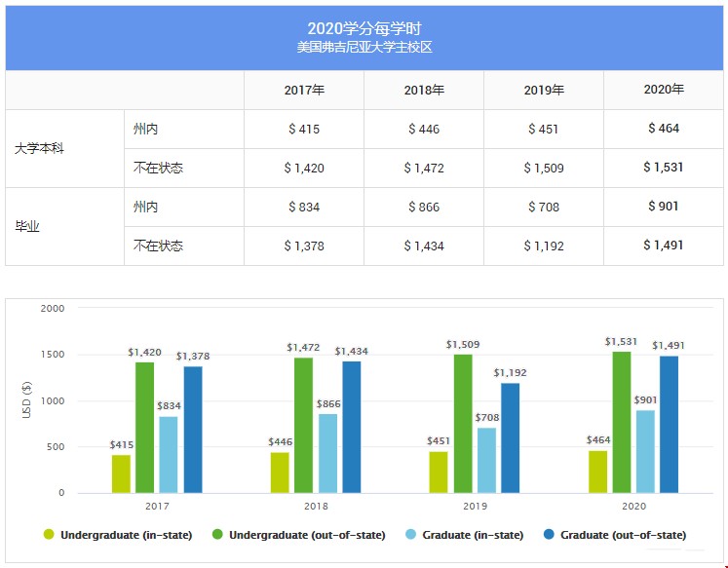This screenshot has width=728, height=568.
Task: Click the 2020 $464 yellow-green bar
Action: [598, 472]
